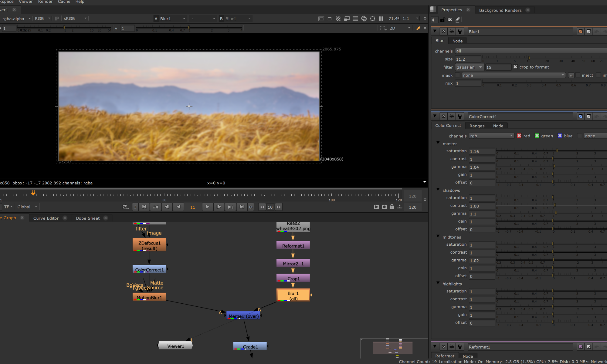Click the zebra stripes icon in the viewer toolbar
This screenshot has width=607, height=364.
(338, 19)
